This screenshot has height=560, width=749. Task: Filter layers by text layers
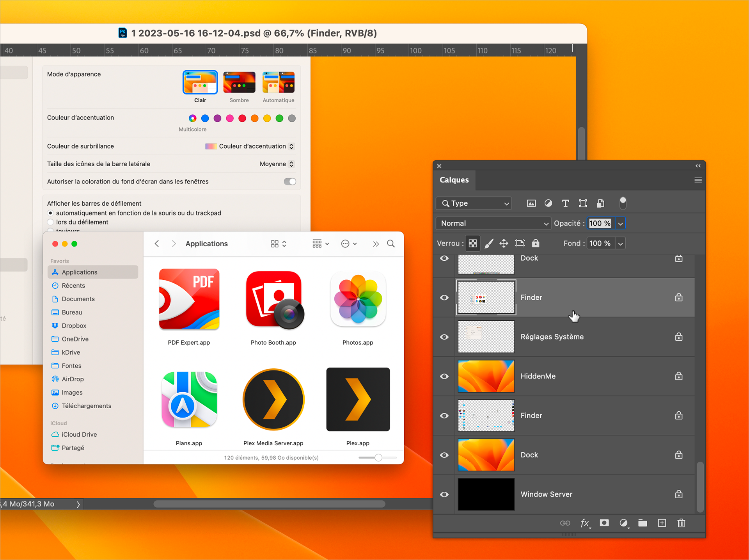point(565,203)
